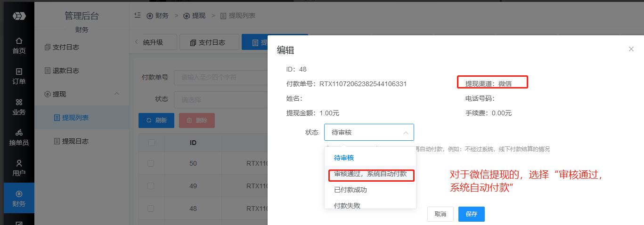Viewport: 644px width, 225px height.
Task: Select 审核通过，系统自动付款 option
Action: (370, 174)
